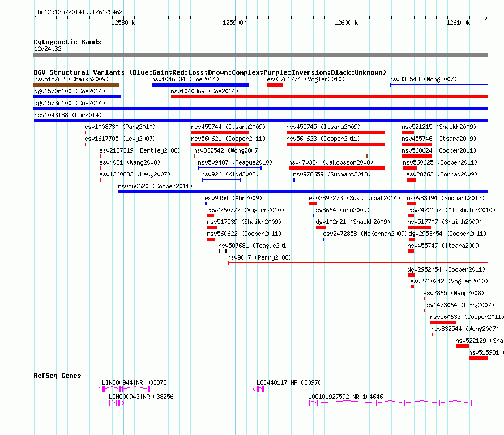Open nsv455747 (Itsara2009) variant
The image size is (504, 435).
point(445,246)
